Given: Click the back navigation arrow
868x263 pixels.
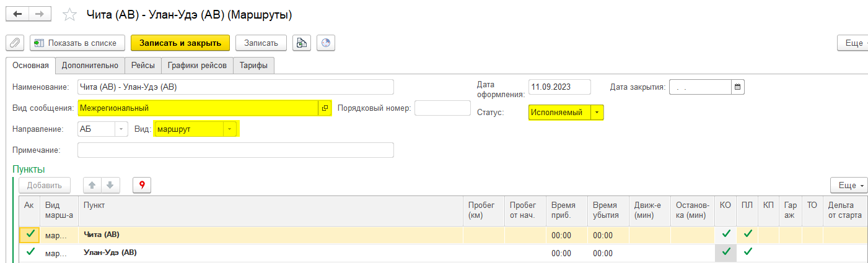Looking at the screenshot, I should coord(19,14).
